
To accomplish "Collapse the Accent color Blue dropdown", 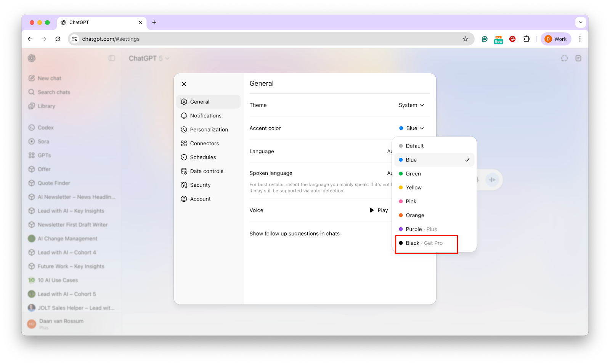I will pyautogui.click(x=411, y=128).
